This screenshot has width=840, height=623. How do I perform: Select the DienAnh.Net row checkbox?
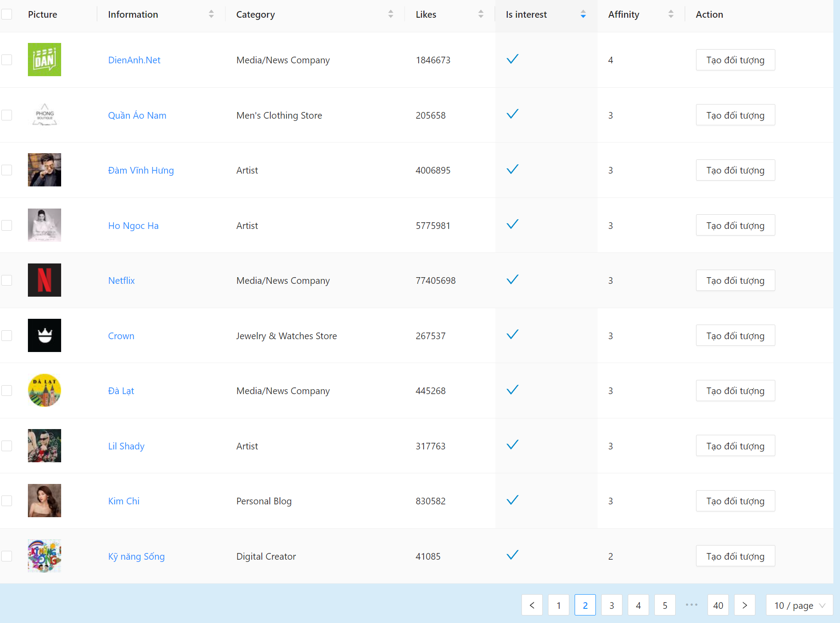click(7, 60)
